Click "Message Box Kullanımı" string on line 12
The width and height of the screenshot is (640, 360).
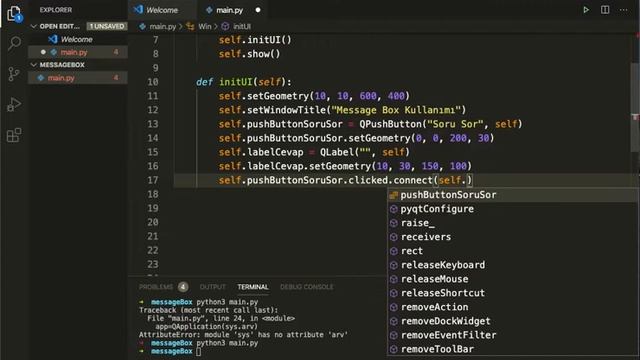[x=396, y=110]
